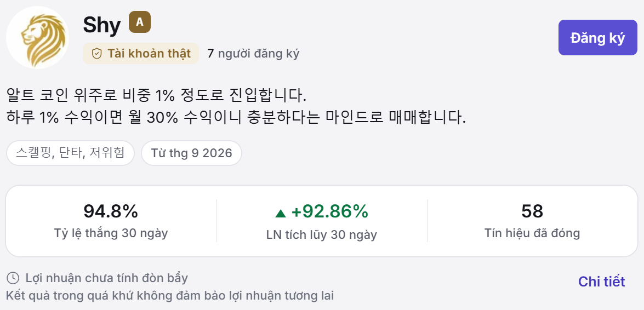
Task: Click the Từ thg 9 2026 date chip
Action: coord(191,153)
